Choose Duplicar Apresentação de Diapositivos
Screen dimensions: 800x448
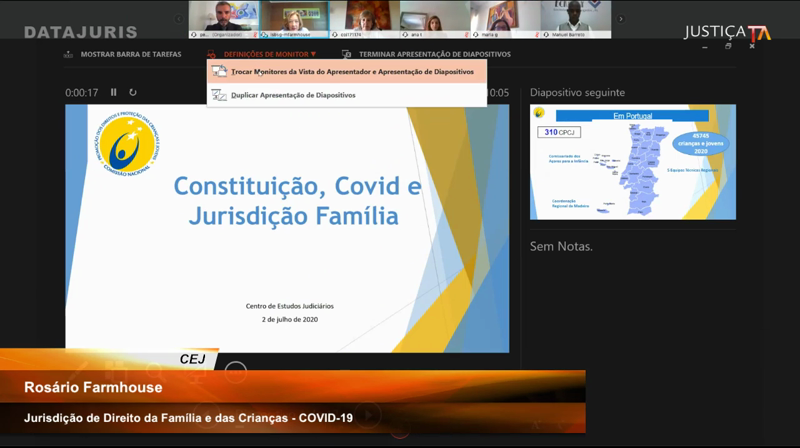(x=293, y=95)
